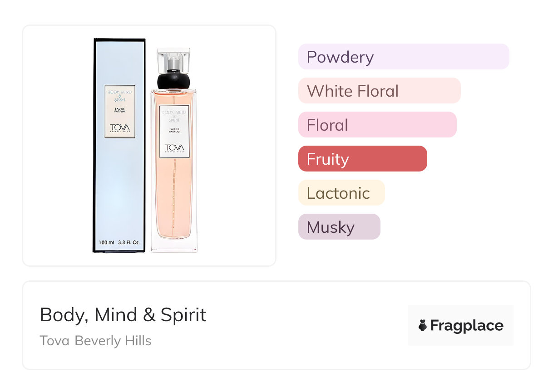Screen dimensions: 553x392
Task: Click the label on the perfume bottle
Action: coord(174,132)
